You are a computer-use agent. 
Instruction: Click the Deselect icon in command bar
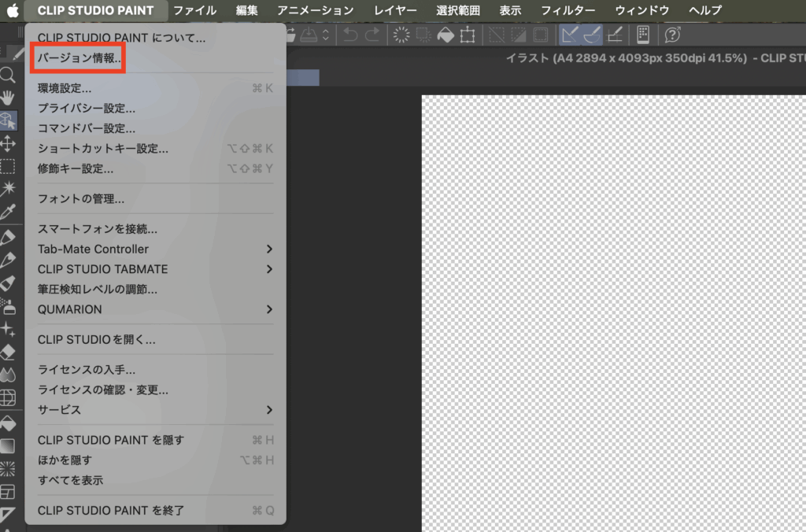497,35
